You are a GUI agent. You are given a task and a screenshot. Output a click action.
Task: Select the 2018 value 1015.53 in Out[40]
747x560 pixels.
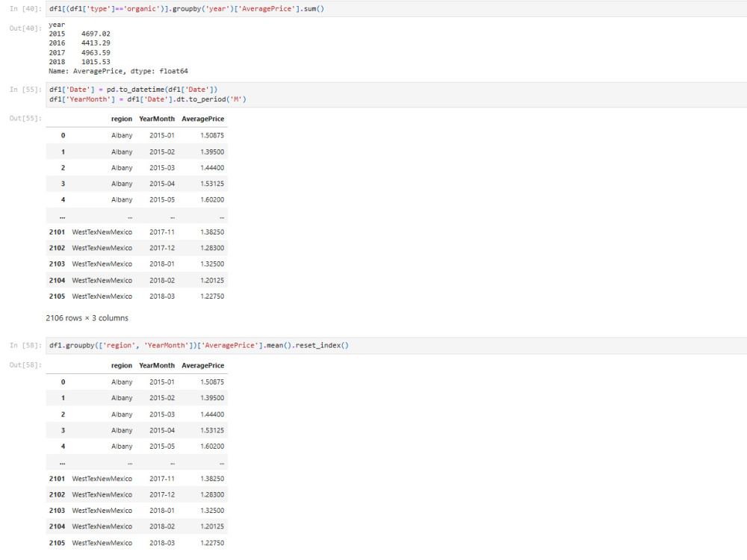coord(96,62)
